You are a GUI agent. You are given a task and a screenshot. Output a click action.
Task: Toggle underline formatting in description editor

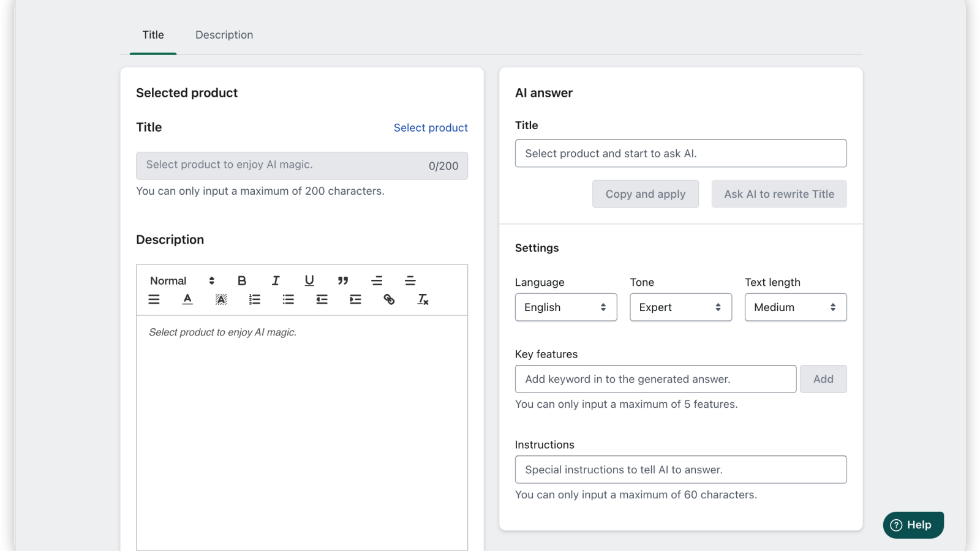[309, 280]
